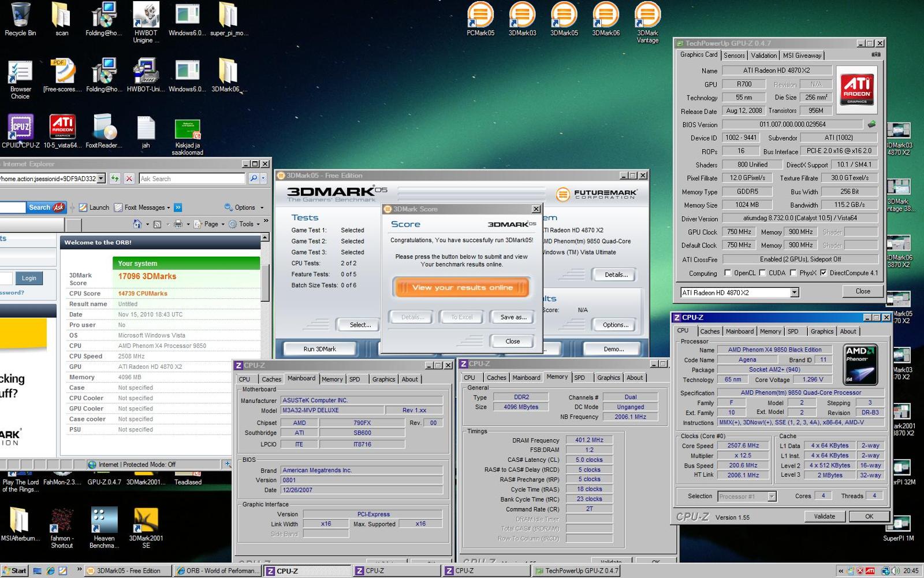Open the Tools dropdown in Internet Explorer

(245, 224)
